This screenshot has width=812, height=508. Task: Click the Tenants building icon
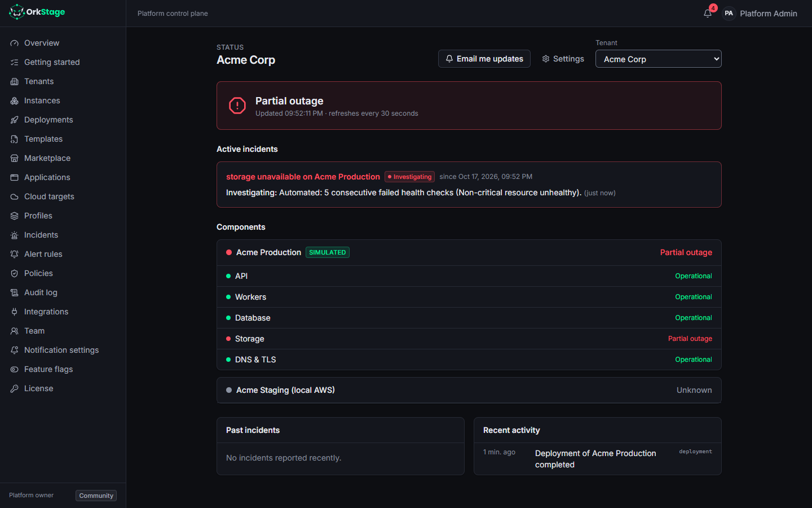[15, 81]
